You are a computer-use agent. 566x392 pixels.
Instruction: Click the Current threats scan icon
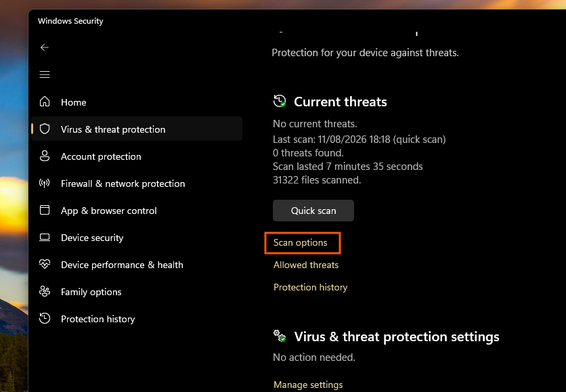(280, 102)
